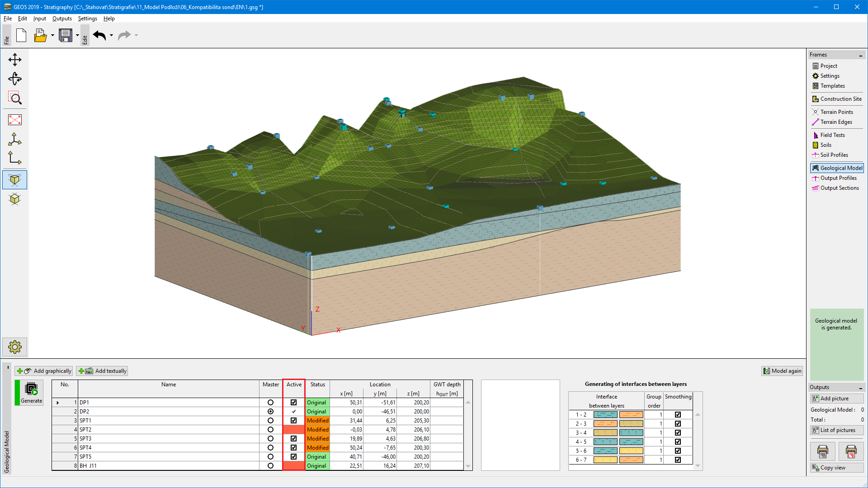Click the Generate geological model icon

(30, 393)
